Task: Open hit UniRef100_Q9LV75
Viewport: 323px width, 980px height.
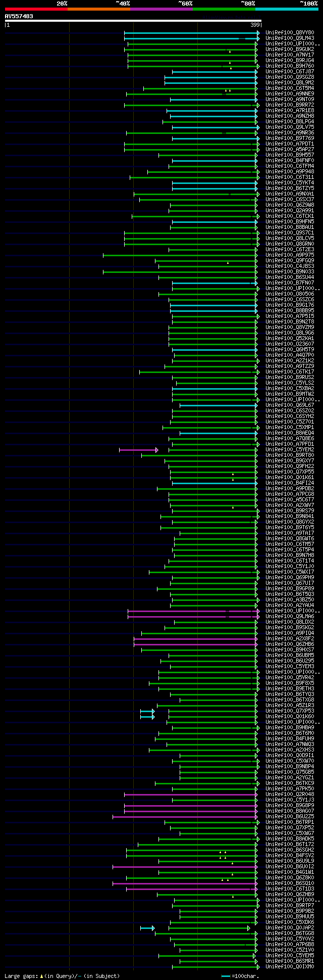Action: click(290, 127)
